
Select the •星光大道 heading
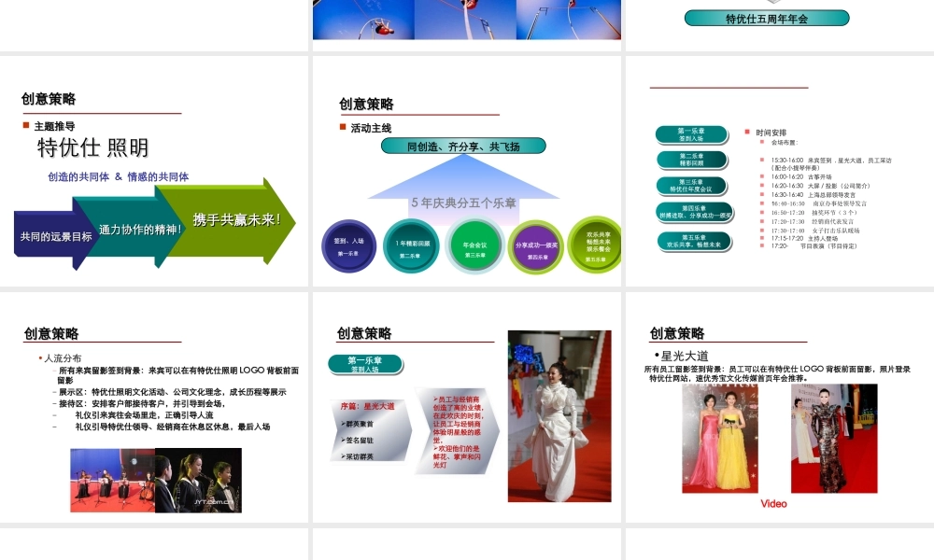tap(682, 356)
